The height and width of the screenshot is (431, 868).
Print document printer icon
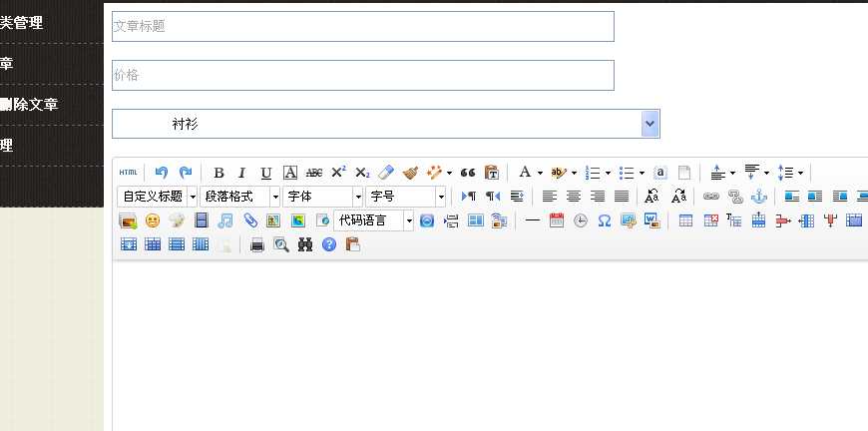[256, 244]
